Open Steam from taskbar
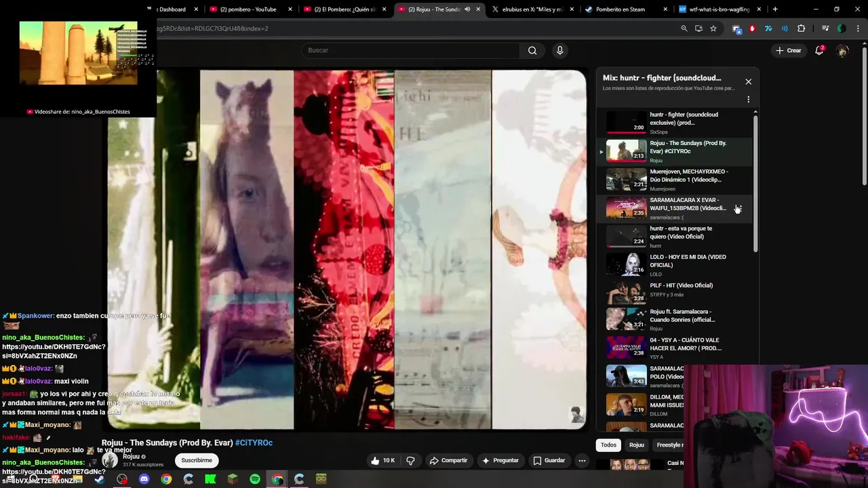Screen dimensions: 868x488 pyautogui.click(x=100, y=479)
